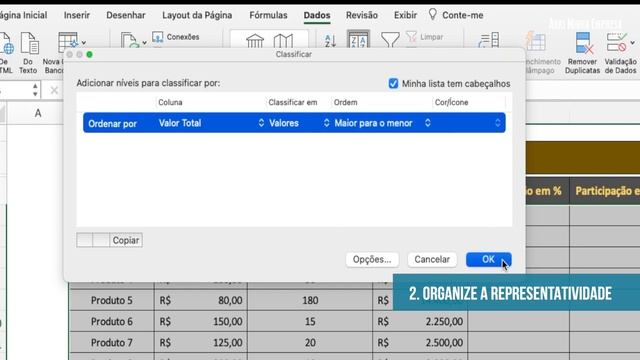
Task: Click the Name Box stepper arrows
Action: click(35, 90)
